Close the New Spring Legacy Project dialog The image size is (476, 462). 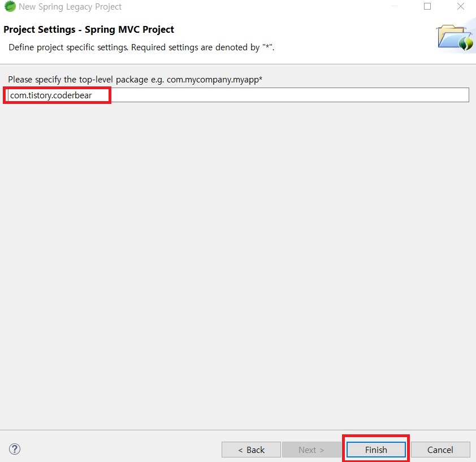pos(461,6)
